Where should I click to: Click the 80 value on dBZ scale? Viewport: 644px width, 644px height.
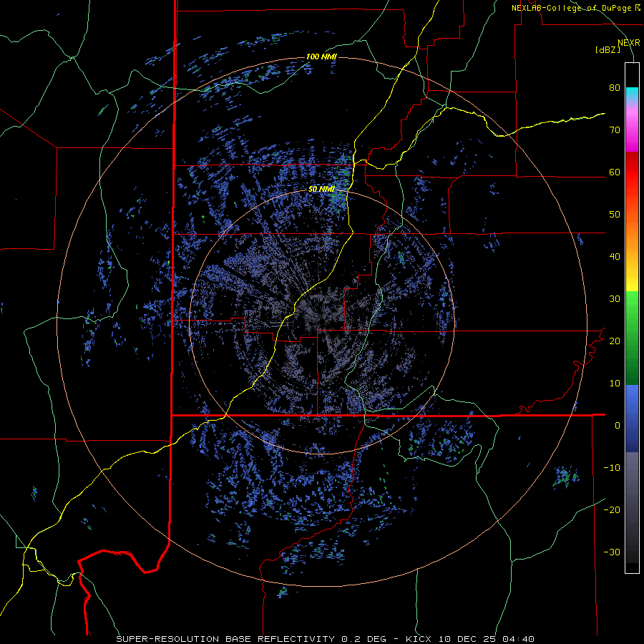(615, 87)
